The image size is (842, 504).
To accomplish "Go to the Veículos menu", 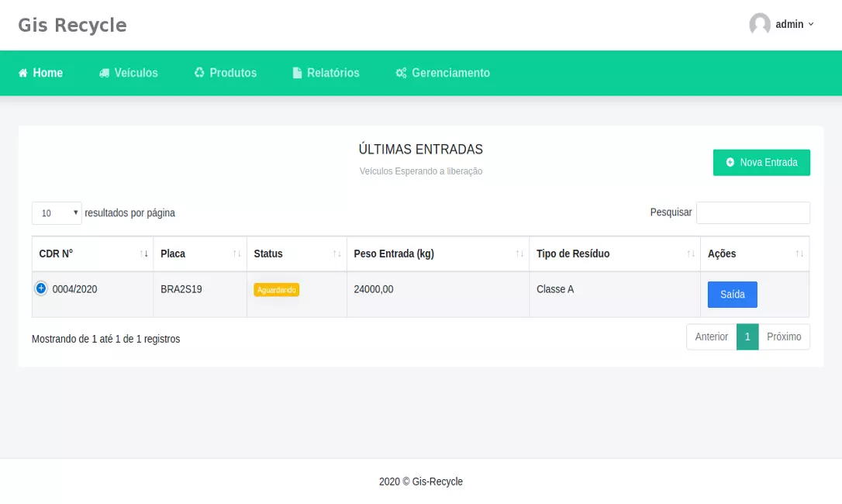I will coord(136,73).
